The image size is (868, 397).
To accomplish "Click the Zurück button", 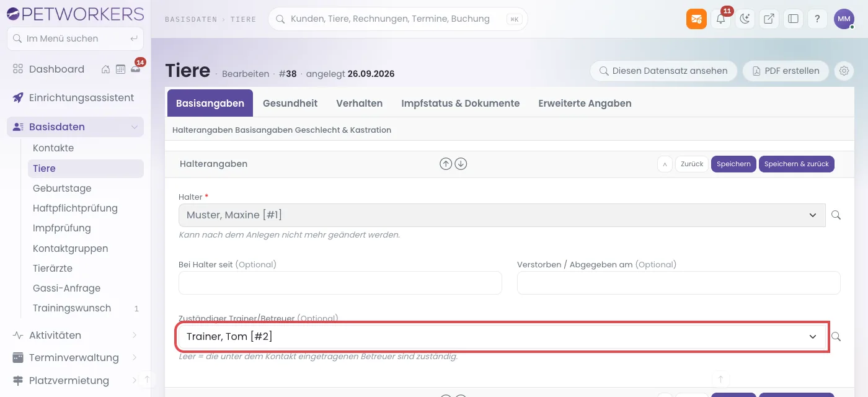I will click(692, 164).
